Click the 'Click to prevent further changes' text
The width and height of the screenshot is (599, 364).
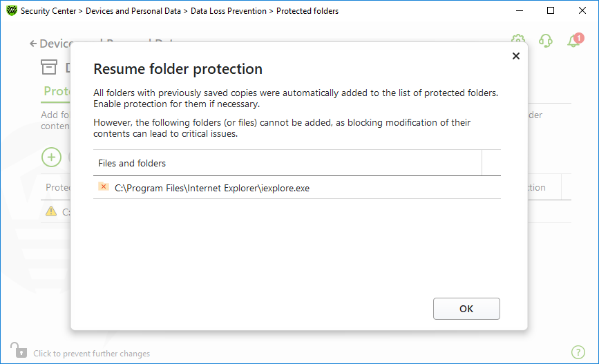tap(91, 354)
